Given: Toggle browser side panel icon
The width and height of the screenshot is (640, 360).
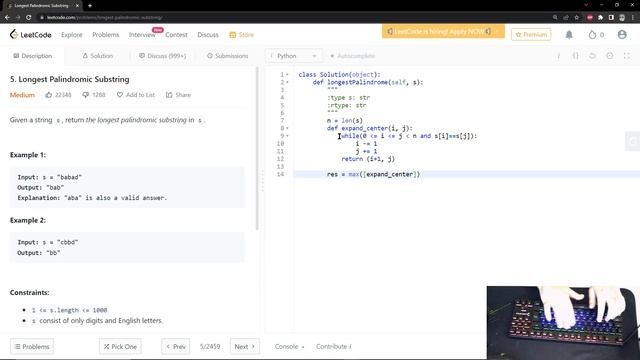Looking at the screenshot, I should [611, 18].
